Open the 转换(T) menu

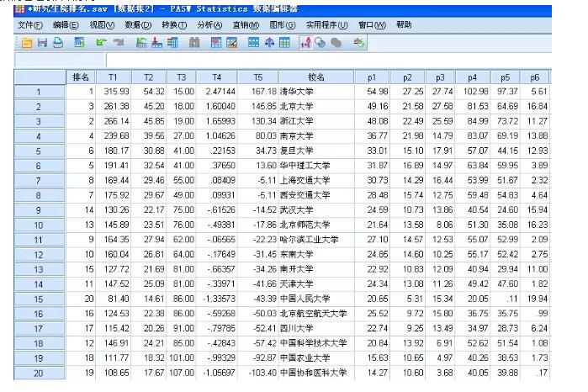(x=174, y=25)
